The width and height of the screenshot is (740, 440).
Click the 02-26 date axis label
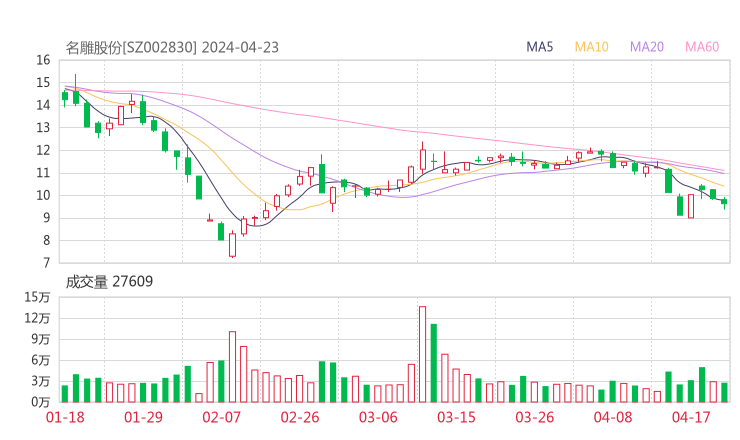(x=300, y=417)
